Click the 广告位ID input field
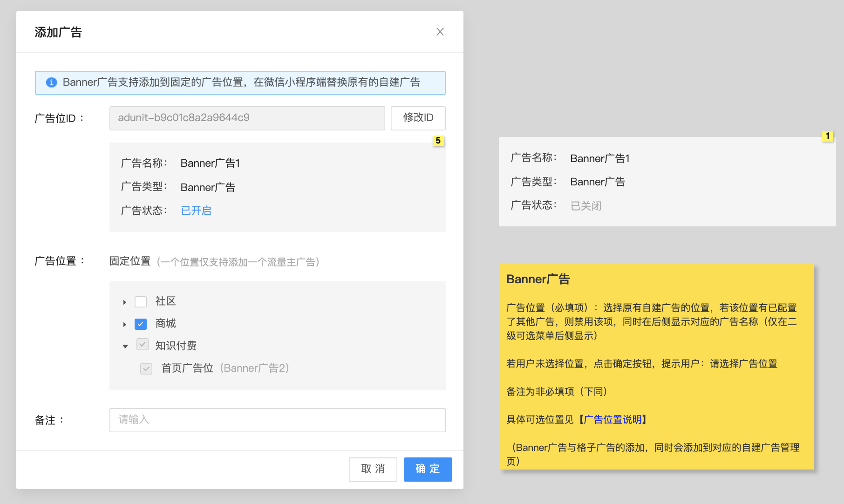 (247, 118)
